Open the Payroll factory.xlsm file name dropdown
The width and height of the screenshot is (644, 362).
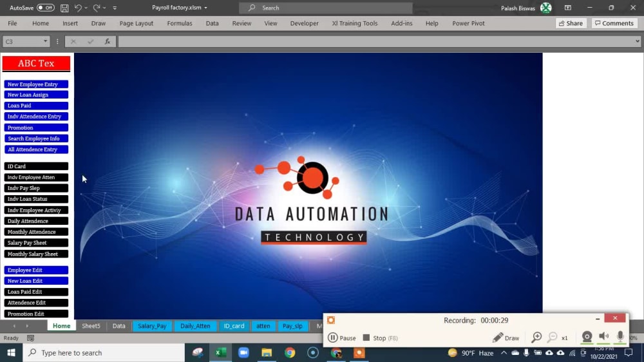coord(206,8)
